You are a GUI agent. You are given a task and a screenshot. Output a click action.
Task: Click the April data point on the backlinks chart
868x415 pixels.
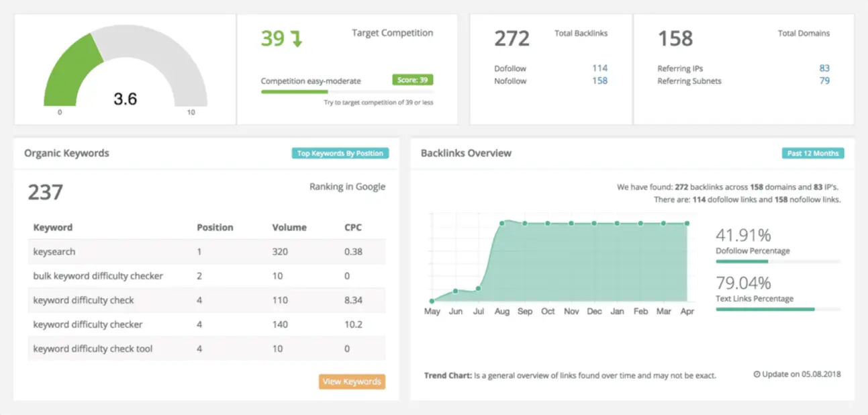[686, 224]
